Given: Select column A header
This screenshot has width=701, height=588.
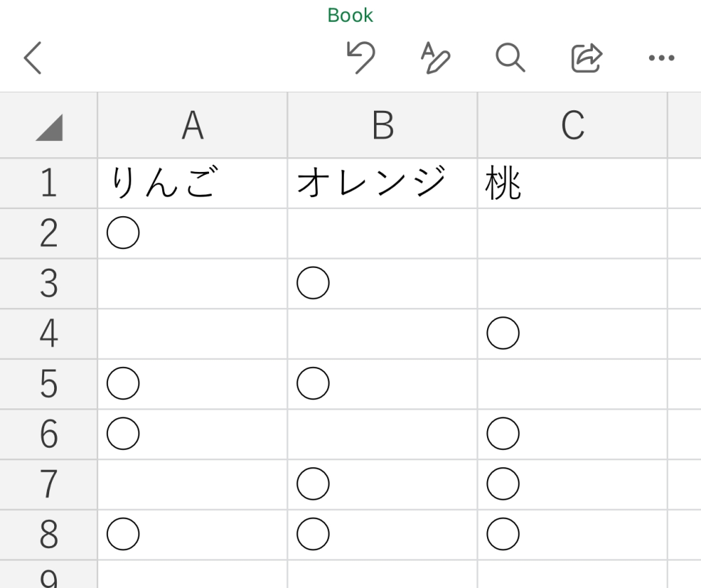Looking at the screenshot, I should pyautogui.click(x=192, y=126).
